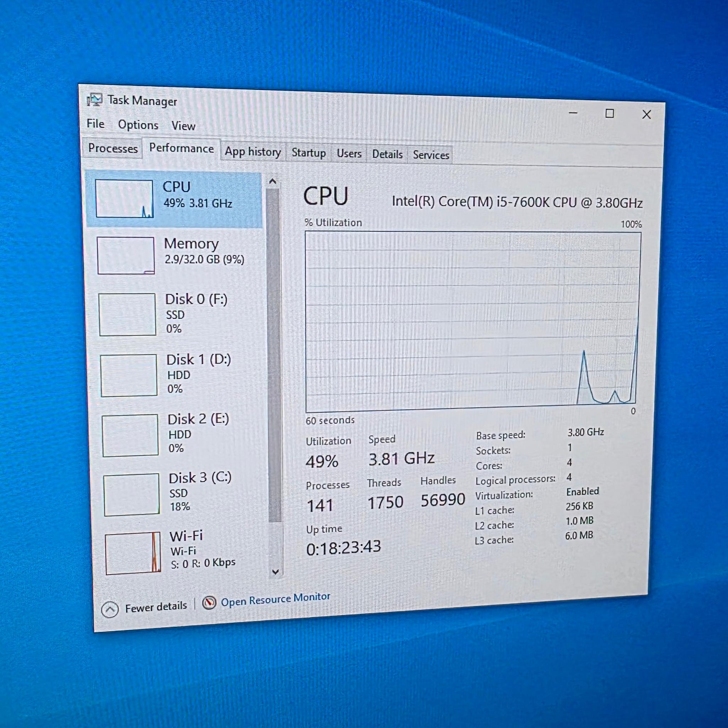Viewport: 728px width, 728px height.
Task: Click the 'Enabled' virtualization value
Action: (x=583, y=491)
